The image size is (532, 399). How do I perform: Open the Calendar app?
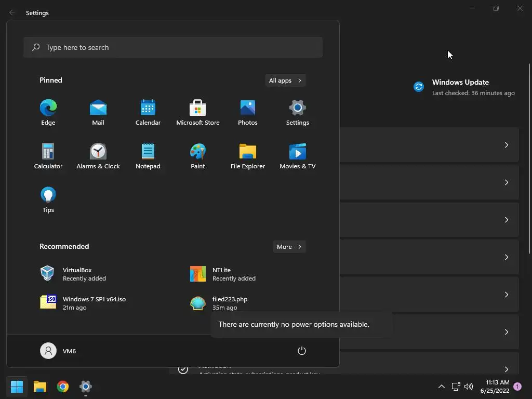click(148, 113)
